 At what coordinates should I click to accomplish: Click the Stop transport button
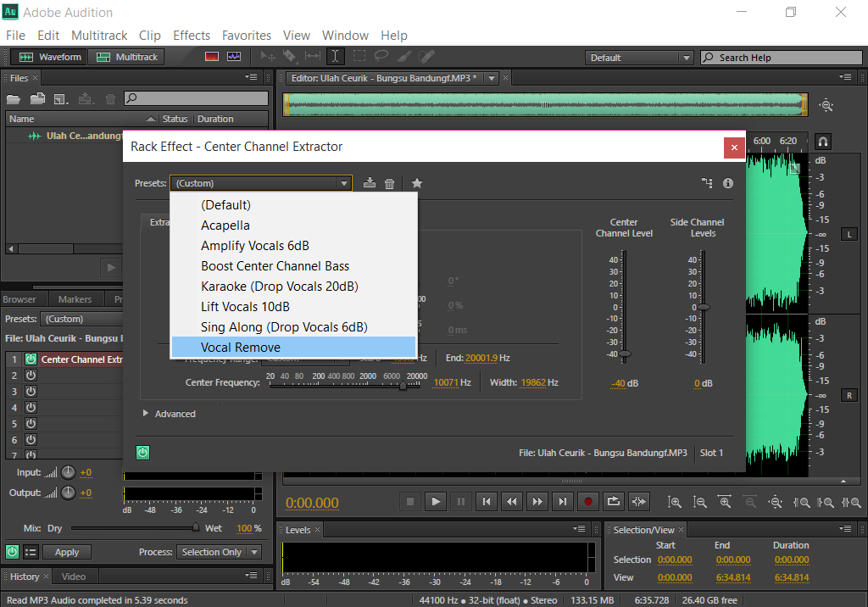coord(410,502)
